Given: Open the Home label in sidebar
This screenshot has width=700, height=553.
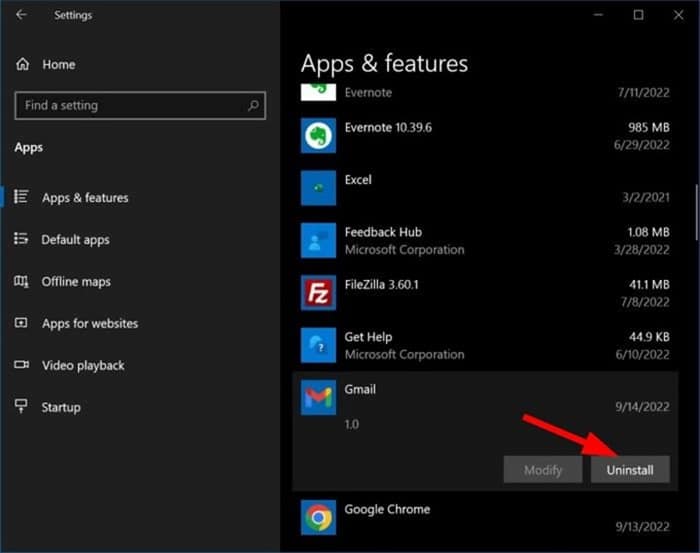Looking at the screenshot, I should [59, 65].
